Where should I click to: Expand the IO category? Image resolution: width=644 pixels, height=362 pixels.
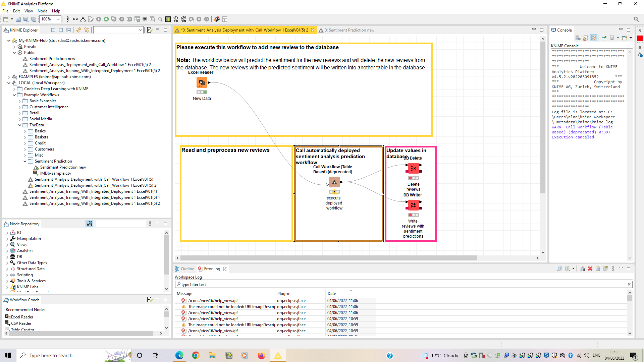pyautogui.click(x=7, y=233)
